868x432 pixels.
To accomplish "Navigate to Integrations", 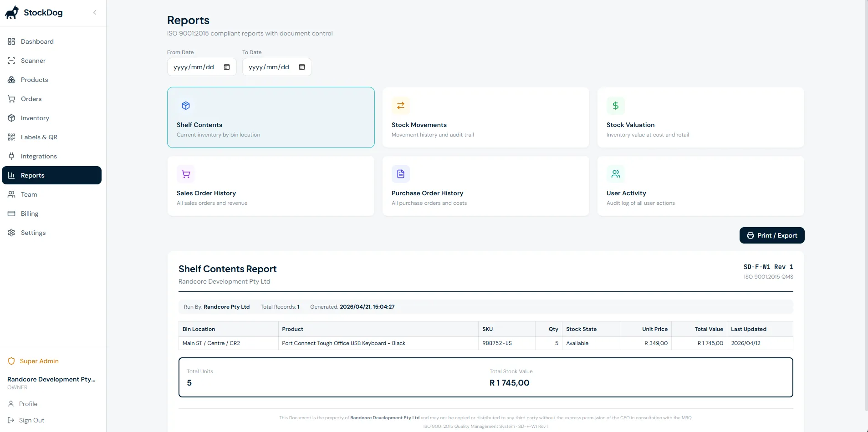I will (x=51, y=156).
